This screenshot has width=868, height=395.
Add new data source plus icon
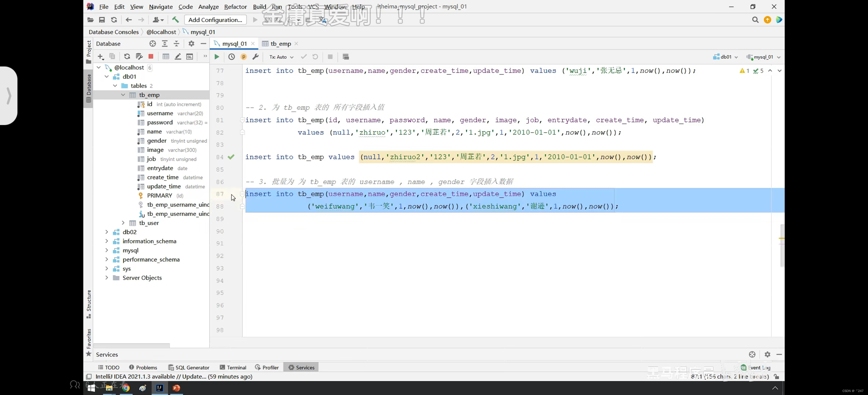[x=100, y=56]
